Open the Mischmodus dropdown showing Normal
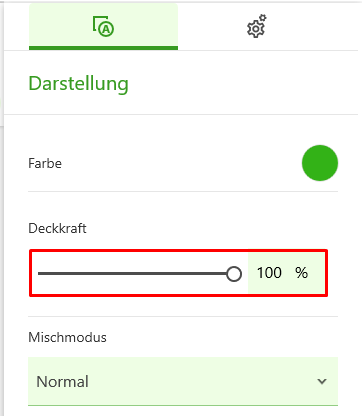 point(183,381)
